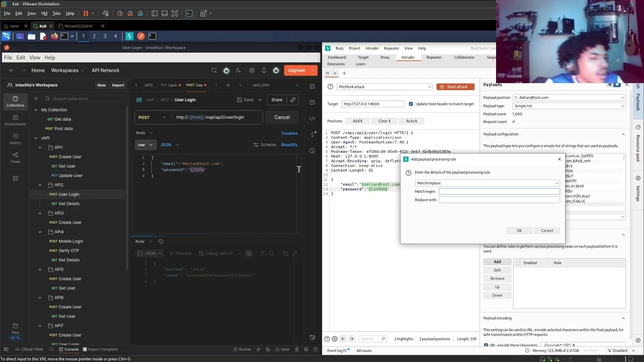Open Collections sidebar in Postman
This screenshot has width=644, height=362.
click(15, 101)
